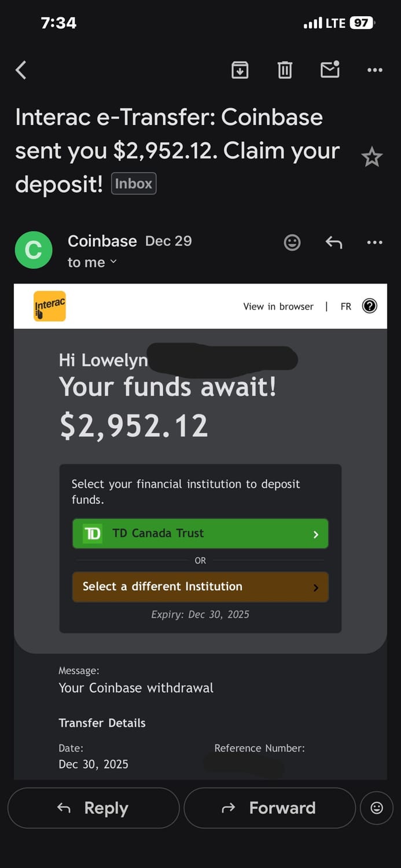Tap the reply arrow icon beside sender
Viewport: 401px width, 868px height.
(334, 242)
